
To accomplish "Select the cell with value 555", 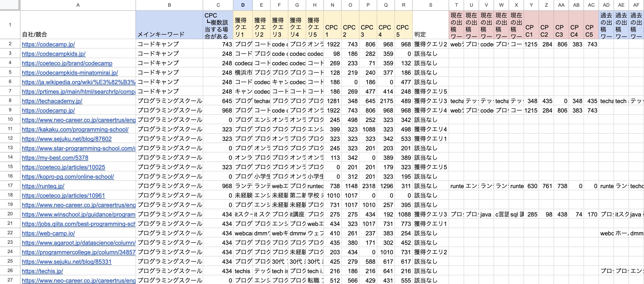I will [404, 280].
